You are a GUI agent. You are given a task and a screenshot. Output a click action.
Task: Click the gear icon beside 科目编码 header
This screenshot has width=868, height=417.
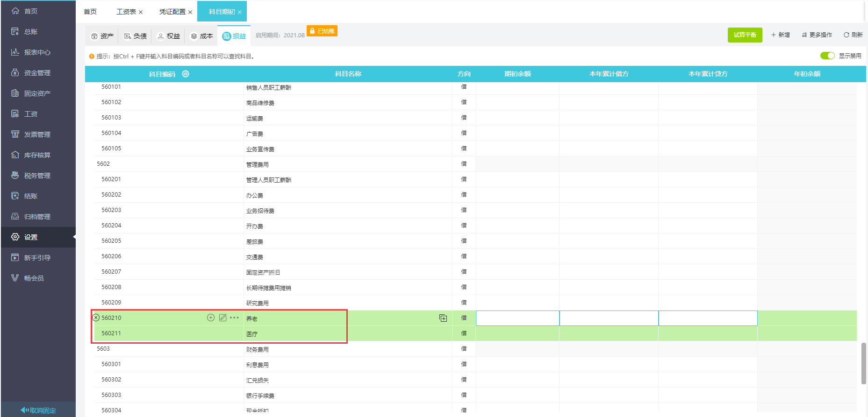(x=186, y=74)
